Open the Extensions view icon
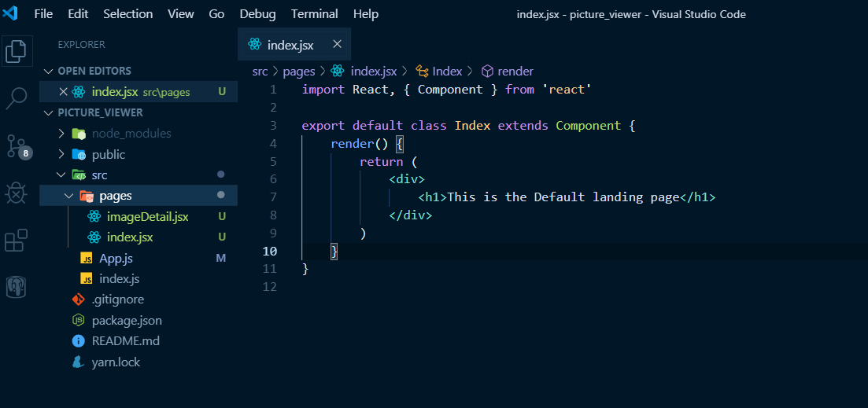 (16, 241)
